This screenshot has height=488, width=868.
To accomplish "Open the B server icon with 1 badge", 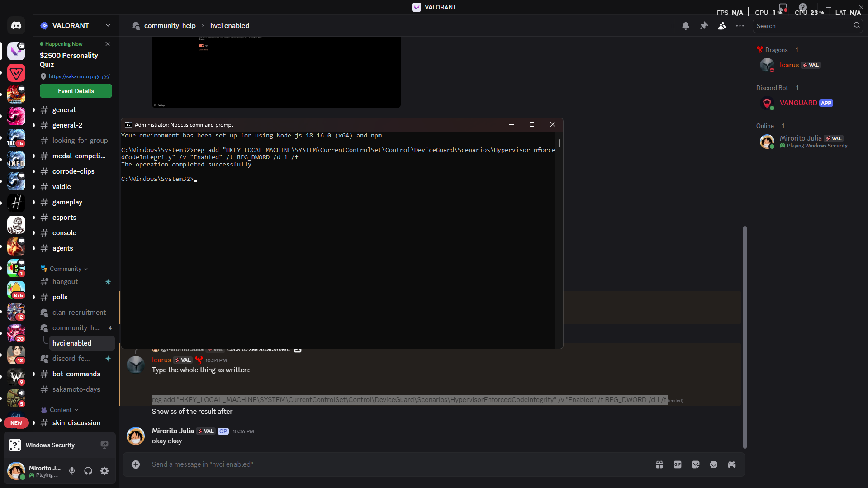I will coord(16,268).
